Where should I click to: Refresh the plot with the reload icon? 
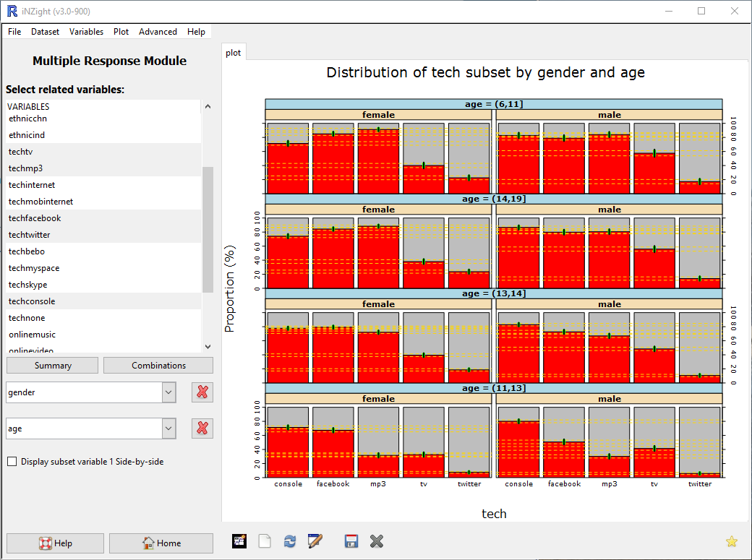[x=290, y=541]
